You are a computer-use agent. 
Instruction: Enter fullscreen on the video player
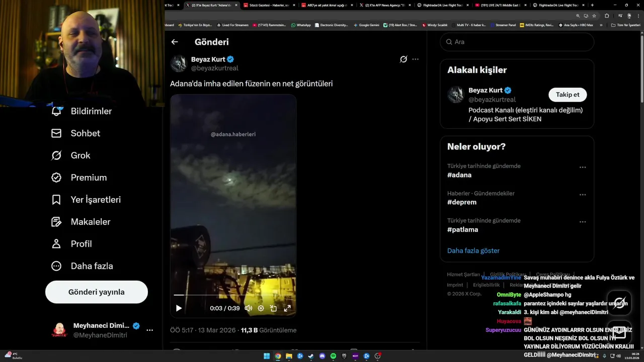pyautogui.click(x=287, y=308)
